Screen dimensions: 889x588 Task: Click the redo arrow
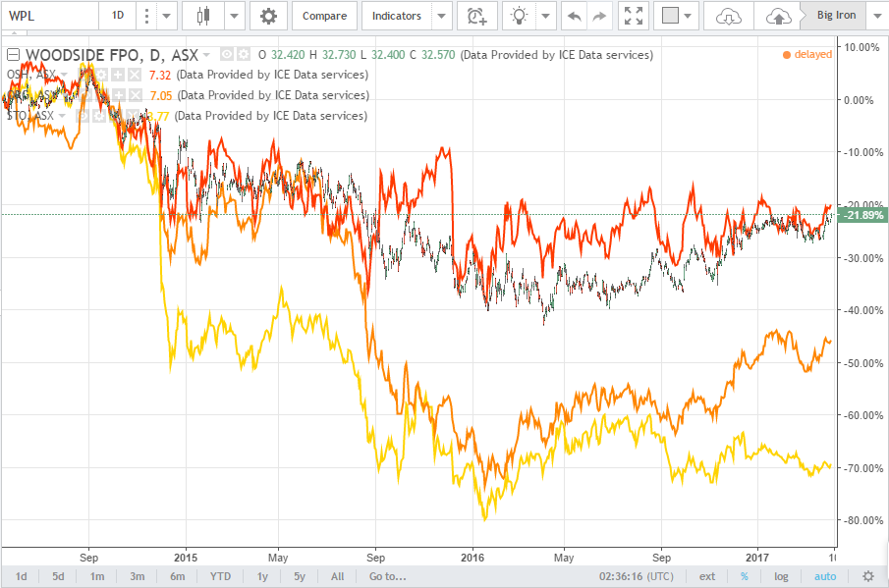599,16
